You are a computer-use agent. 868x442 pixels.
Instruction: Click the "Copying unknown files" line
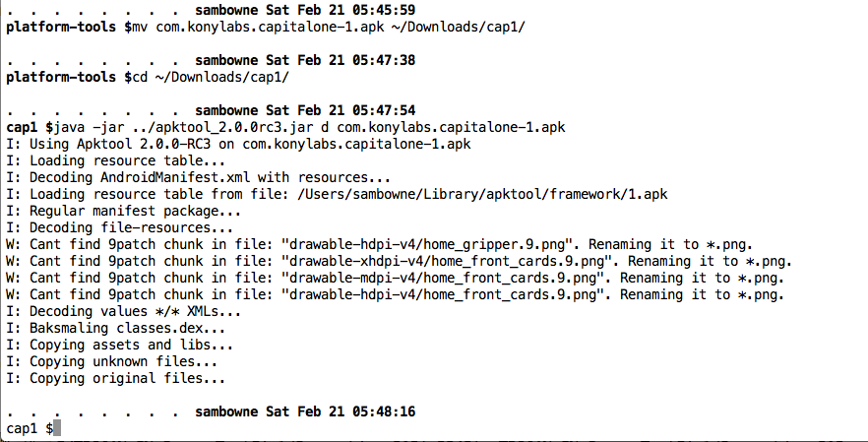(x=114, y=361)
